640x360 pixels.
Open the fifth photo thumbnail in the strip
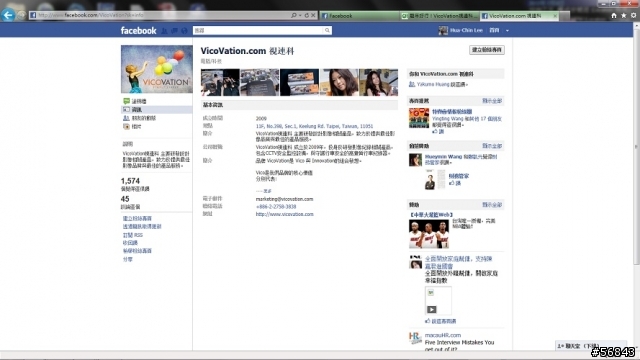click(378, 82)
